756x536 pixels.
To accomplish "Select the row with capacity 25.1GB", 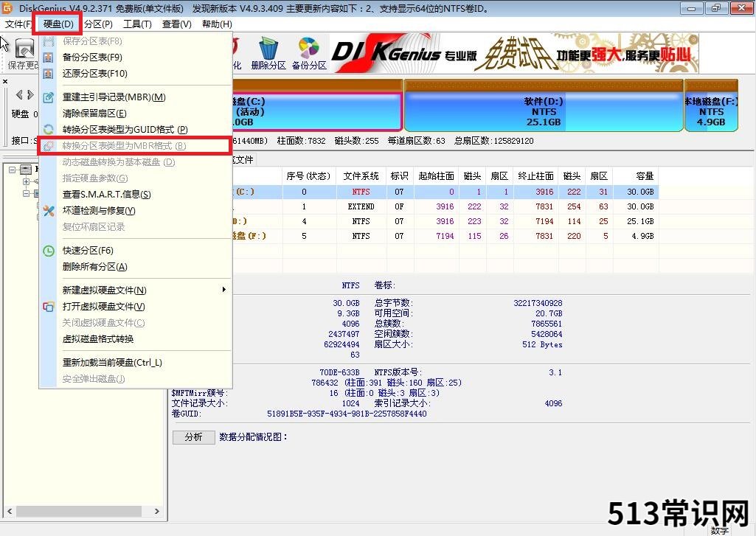I will tap(445, 221).
